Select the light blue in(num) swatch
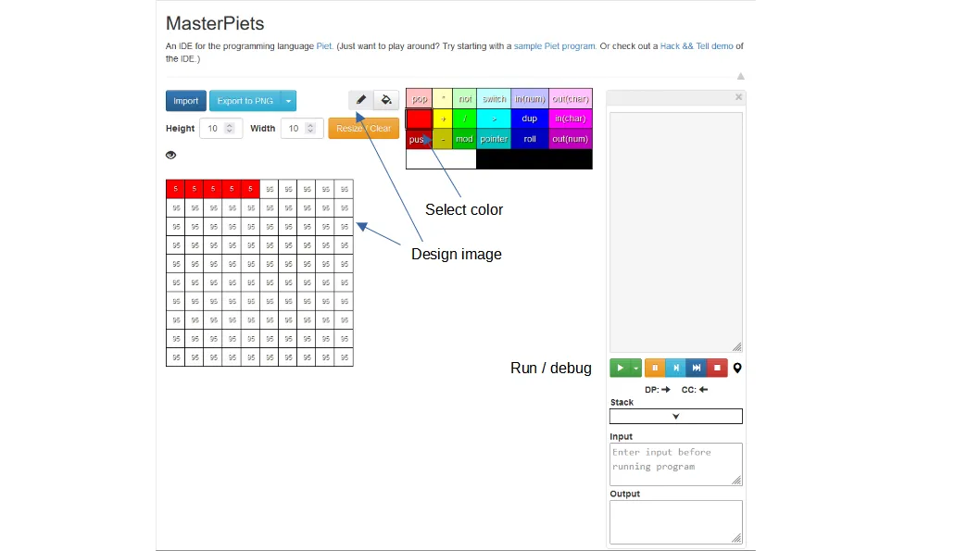The image size is (980, 551). coord(530,99)
